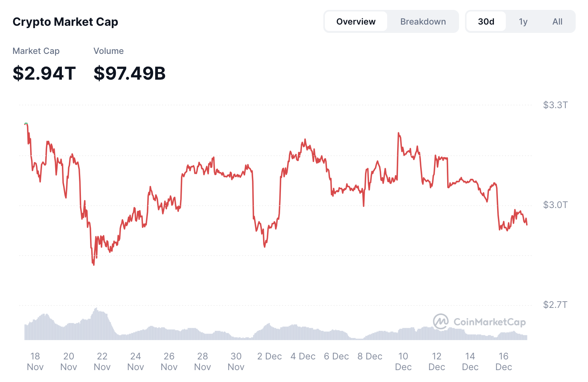Select the Overview tab
The height and width of the screenshot is (382, 588).
point(355,21)
